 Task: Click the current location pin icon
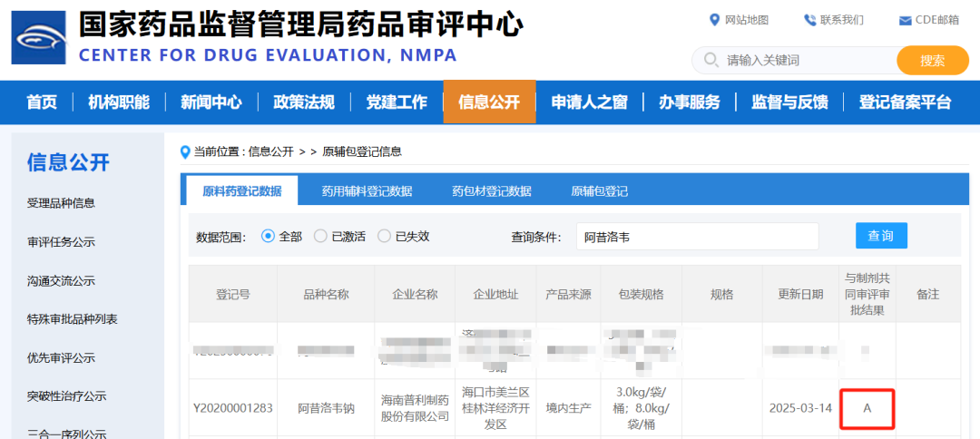pyautogui.click(x=186, y=151)
